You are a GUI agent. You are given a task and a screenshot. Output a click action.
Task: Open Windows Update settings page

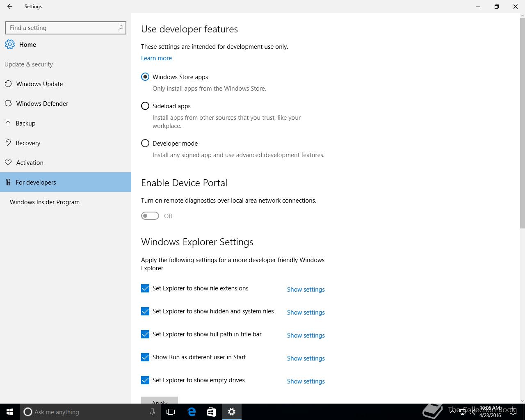[66, 84]
